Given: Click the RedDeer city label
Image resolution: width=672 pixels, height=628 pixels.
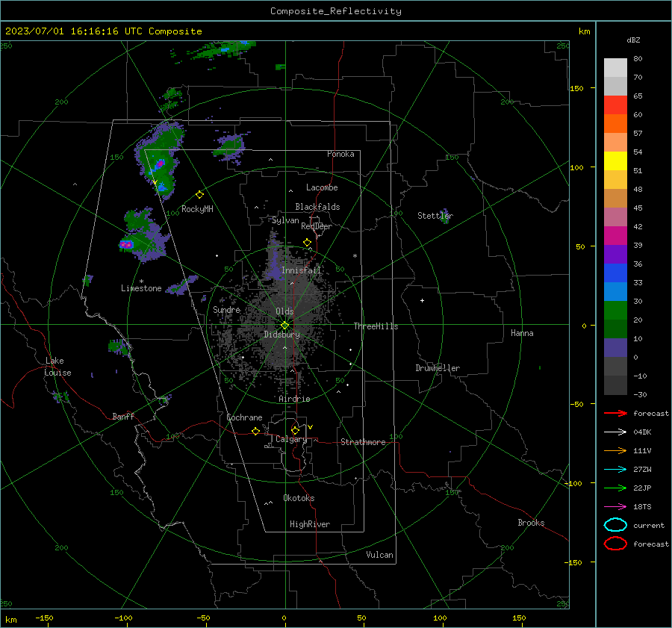Looking at the screenshot, I should point(317,226).
